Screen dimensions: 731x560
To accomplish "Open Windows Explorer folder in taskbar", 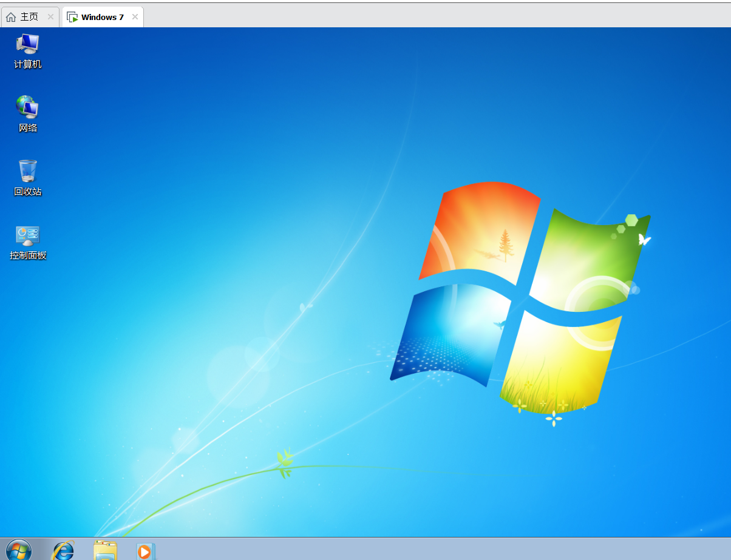I will coord(105,550).
